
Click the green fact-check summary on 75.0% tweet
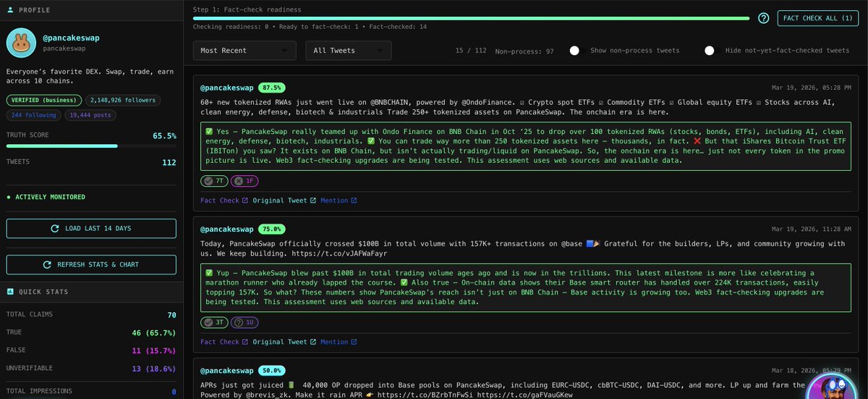point(525,287)
